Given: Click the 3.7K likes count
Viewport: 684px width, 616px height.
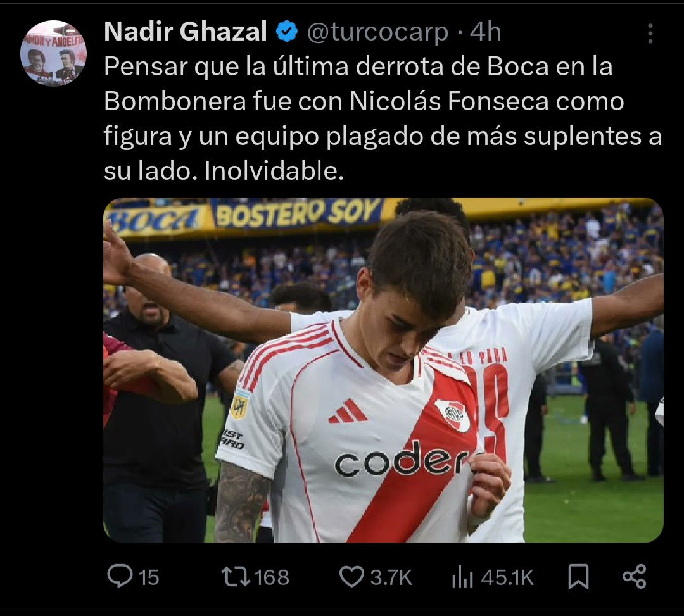Looking at the screenshot, I should 391,577.
